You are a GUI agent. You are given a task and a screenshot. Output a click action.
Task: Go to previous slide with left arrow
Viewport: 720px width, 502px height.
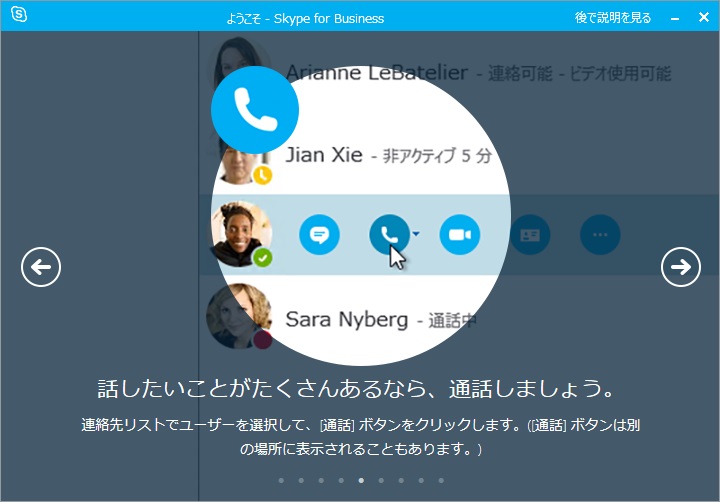pos(41,267)
